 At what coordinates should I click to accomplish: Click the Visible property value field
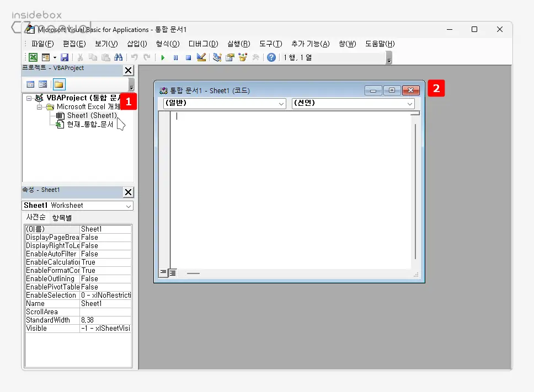pos(105,328)
